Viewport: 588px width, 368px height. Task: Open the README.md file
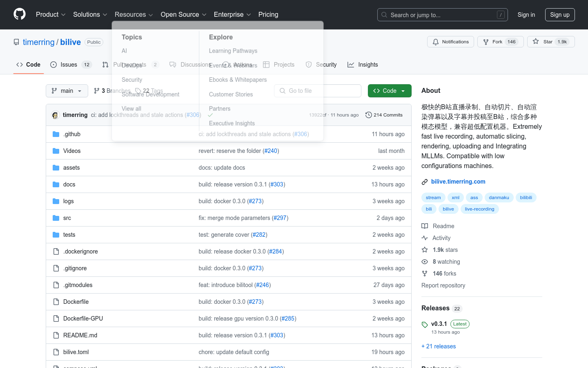tap(80, 335)
